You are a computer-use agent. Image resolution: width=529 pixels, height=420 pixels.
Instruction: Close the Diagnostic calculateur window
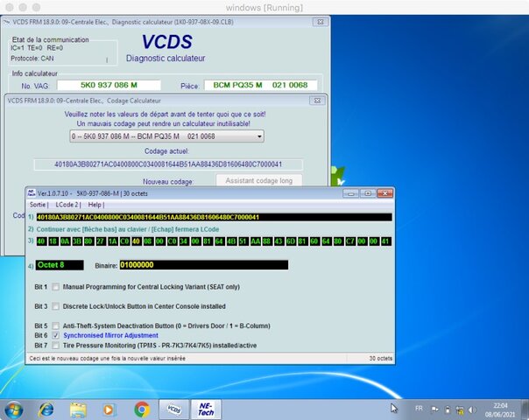[x=321, y=22]
